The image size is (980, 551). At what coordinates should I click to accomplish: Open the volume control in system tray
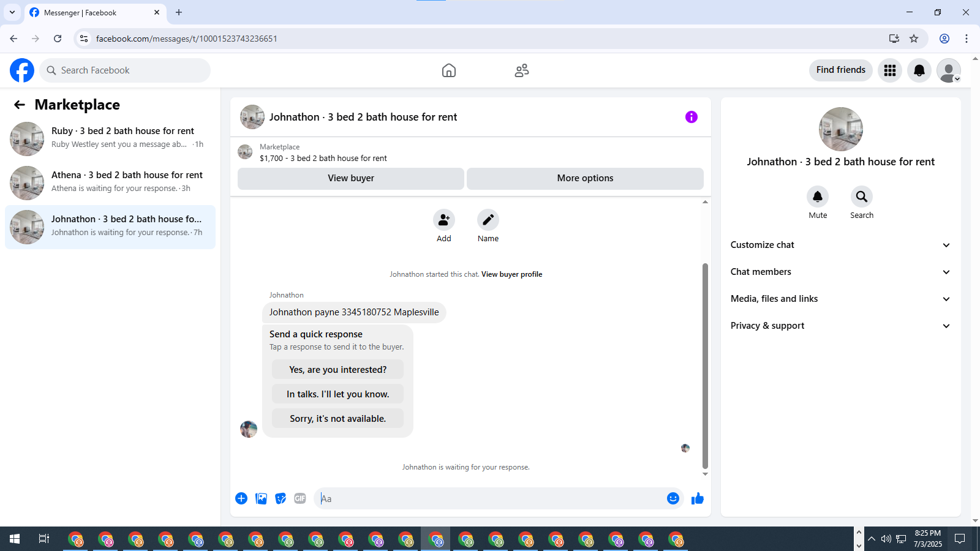pos(886,539)
